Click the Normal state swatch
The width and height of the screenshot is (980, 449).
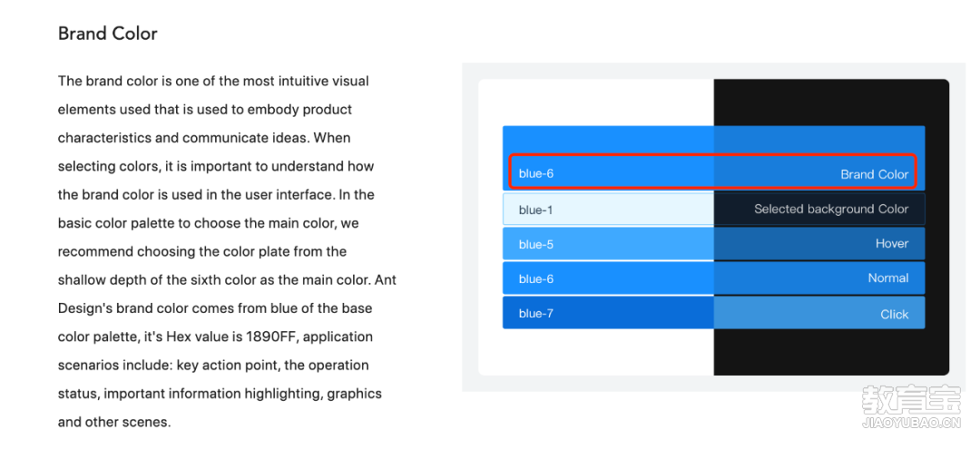pos(819,278)
